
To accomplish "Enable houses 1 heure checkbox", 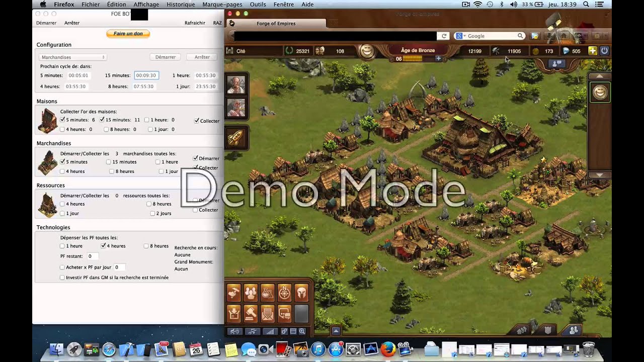I will click(x=146, y=120).
